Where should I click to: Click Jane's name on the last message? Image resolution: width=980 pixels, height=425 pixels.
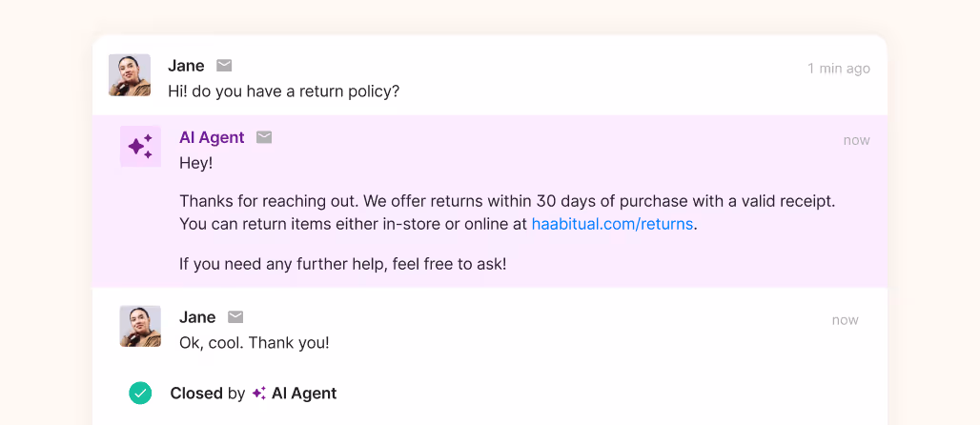pyautogui.click(x=197, y=317)
